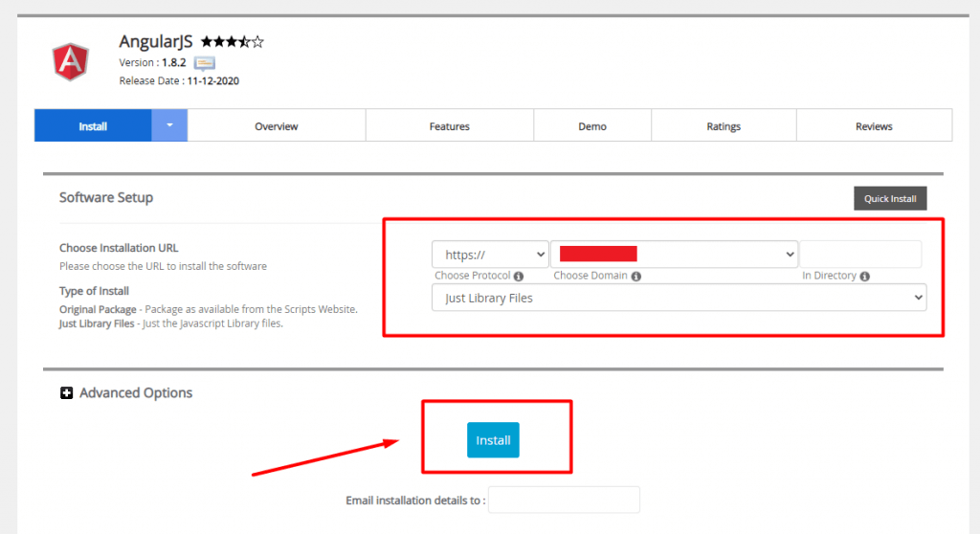Click the Quick Install button
980x534 pixels.
[890, 198]
